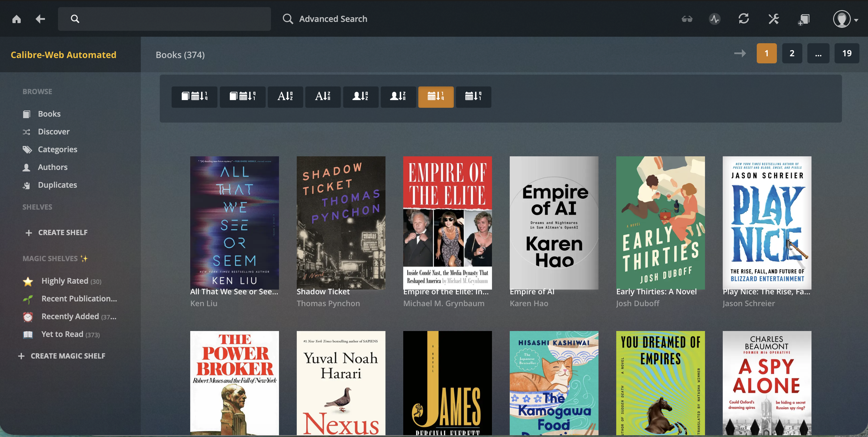Open the Highly Rated magic shelf
868x437 pixels.
coord(71,281)
